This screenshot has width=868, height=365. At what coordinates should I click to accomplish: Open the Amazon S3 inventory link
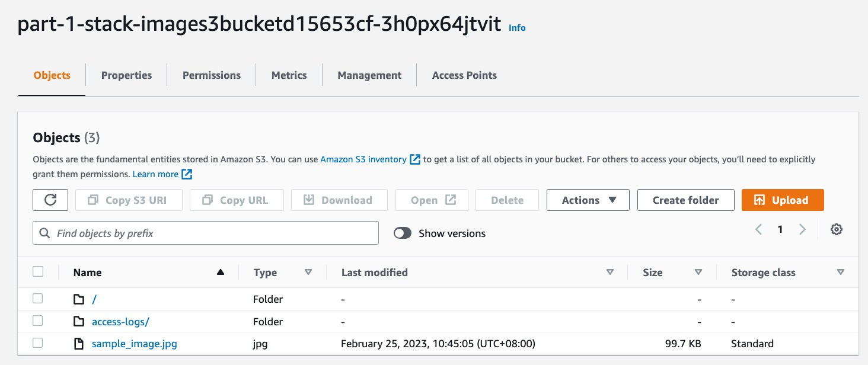click(x=363, y=159)
